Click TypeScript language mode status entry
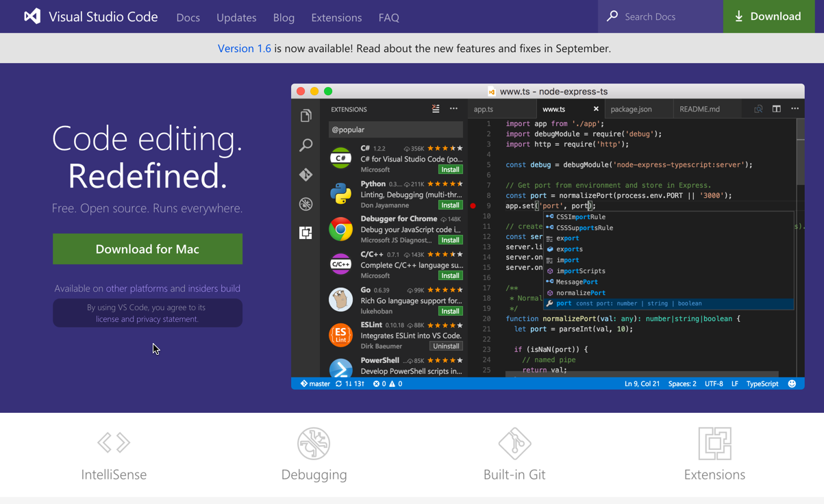824x504 pixels. point(762,383)
